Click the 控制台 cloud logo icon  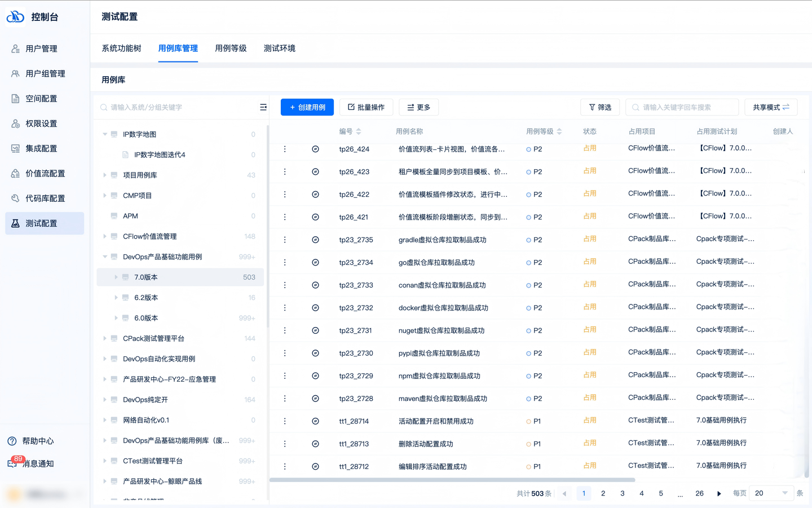point(15,17)
